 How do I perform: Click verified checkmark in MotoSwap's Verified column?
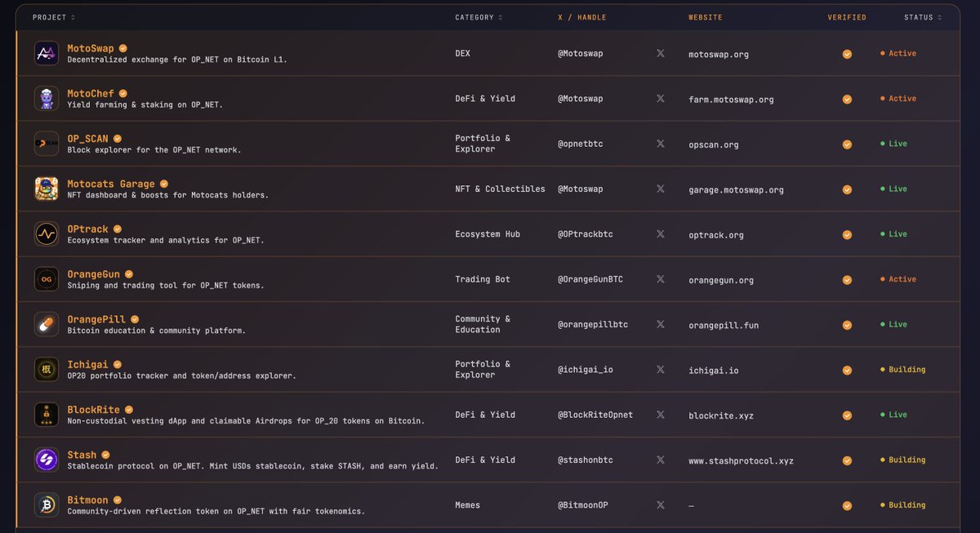[847, 54]
